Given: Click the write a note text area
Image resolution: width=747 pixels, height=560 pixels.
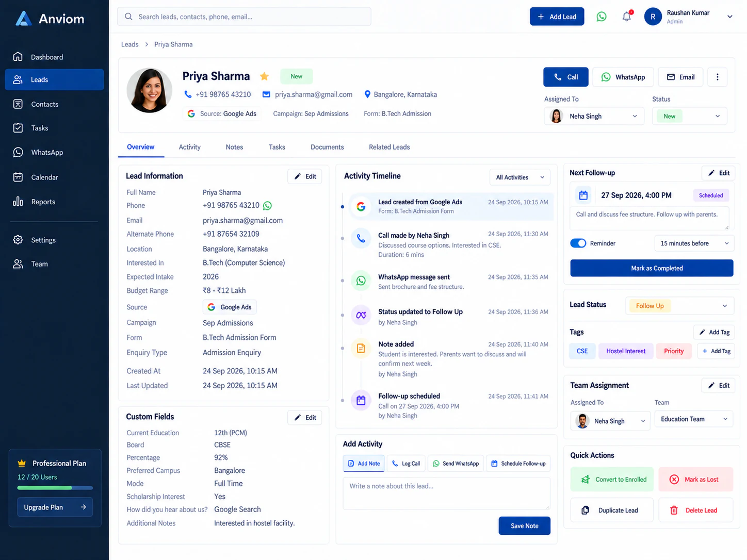Looking at the screenshot, I should coord(447,493).
